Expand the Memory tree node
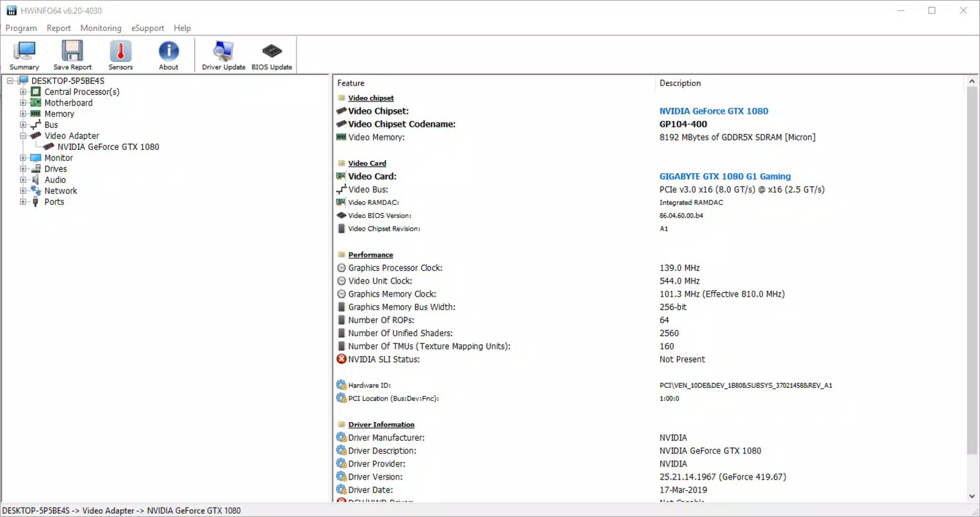Image resolution: width=980 pixels, height=517 pixels. [x=23, y=114]
